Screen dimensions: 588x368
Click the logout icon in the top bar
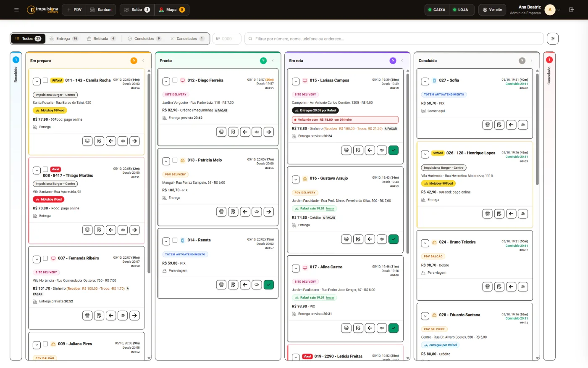[x=572, y=10]
